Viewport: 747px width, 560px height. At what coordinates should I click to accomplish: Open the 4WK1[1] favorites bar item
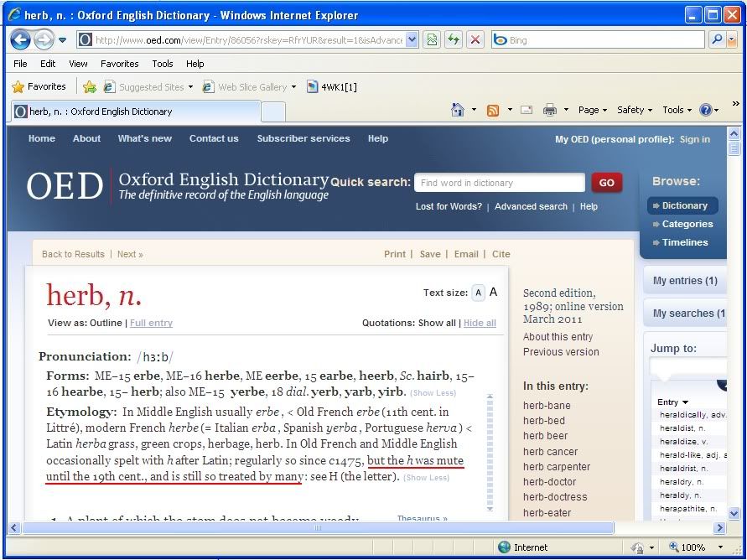pyautogui.click(x=332, y=87)
